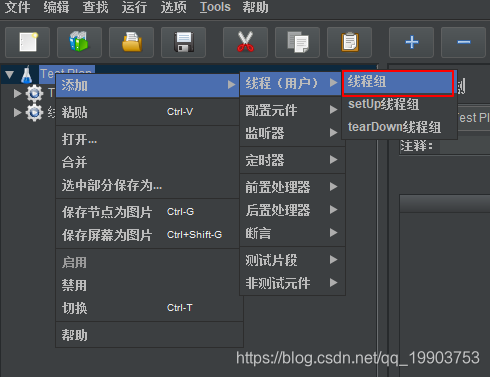Expand the second thread group node
Screen dimensions: 490x377
17,113
